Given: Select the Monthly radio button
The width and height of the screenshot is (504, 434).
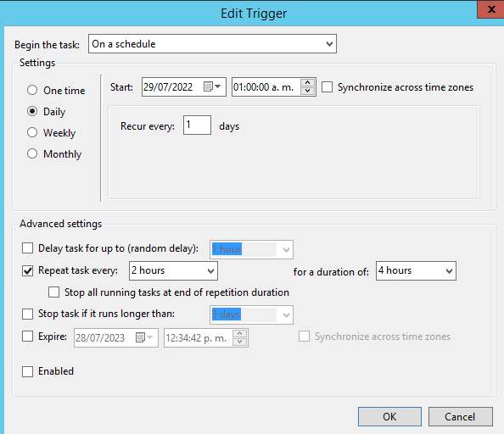Looking at the screenshot, I should (32, 153).
